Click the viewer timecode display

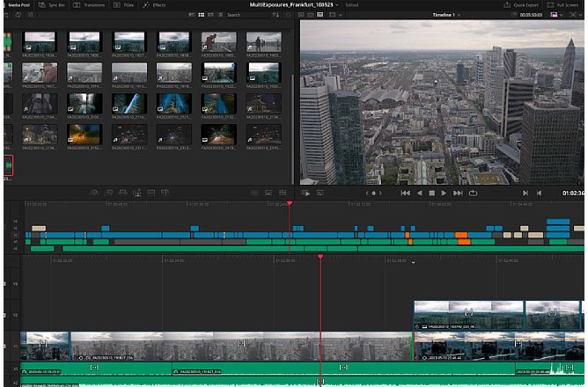pyautogui.click(x=573, y=193)
